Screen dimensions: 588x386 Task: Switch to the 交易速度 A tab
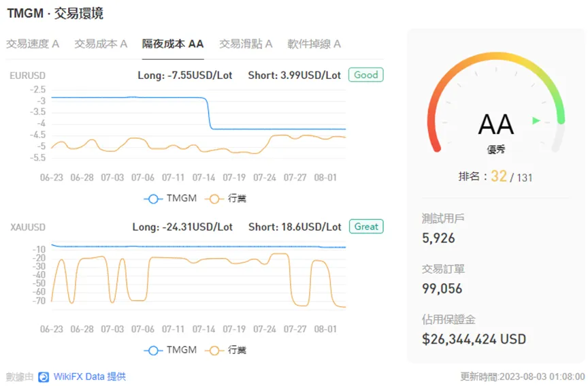click(x=33, y=44)
